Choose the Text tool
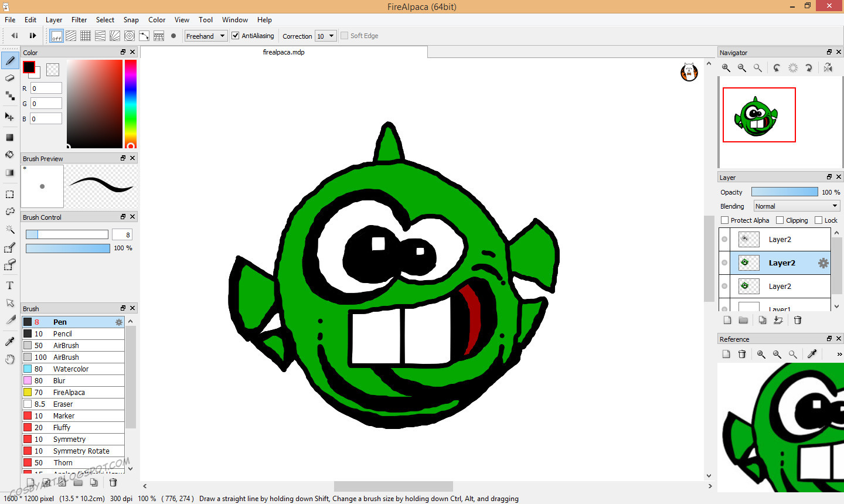Viewport: 844px width, 504px height. [10, 285]
